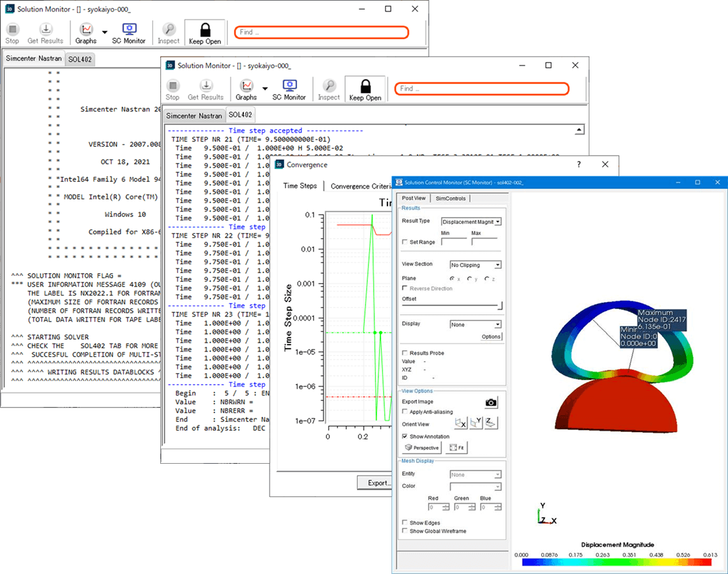Click help question mark in Convergence dialog

tap(579, 164)
